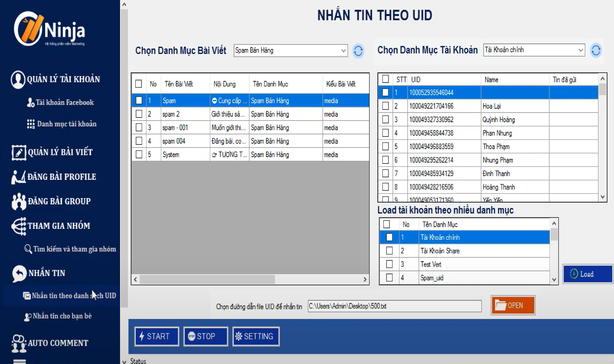The image size is (614, 364).
Task: Click the download icon on Load button
Action: (574, 274)
